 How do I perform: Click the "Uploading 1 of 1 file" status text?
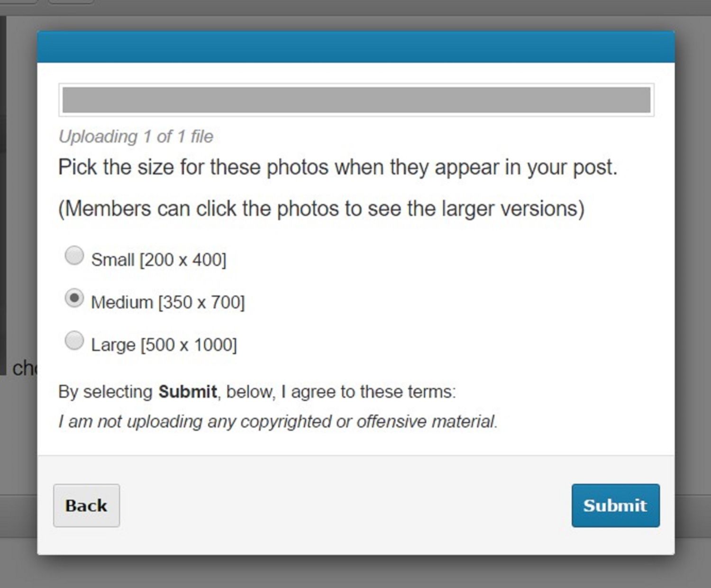coord(136,137)
